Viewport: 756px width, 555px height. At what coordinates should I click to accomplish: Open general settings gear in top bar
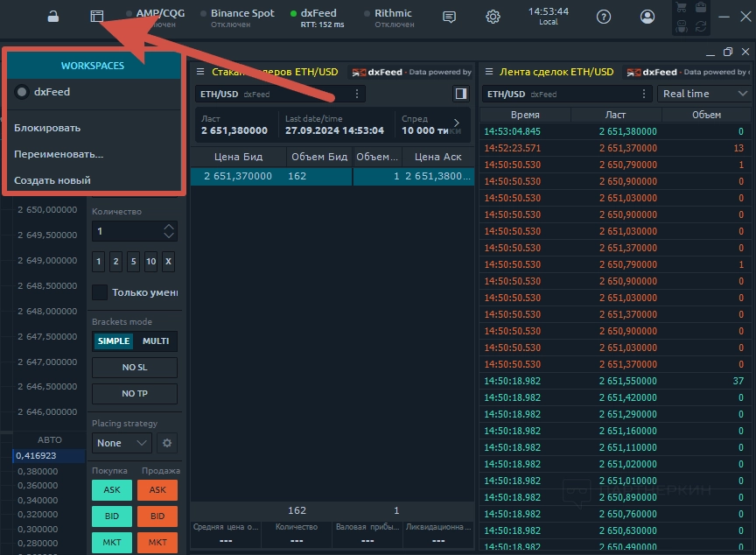click(x=493, y=17)
